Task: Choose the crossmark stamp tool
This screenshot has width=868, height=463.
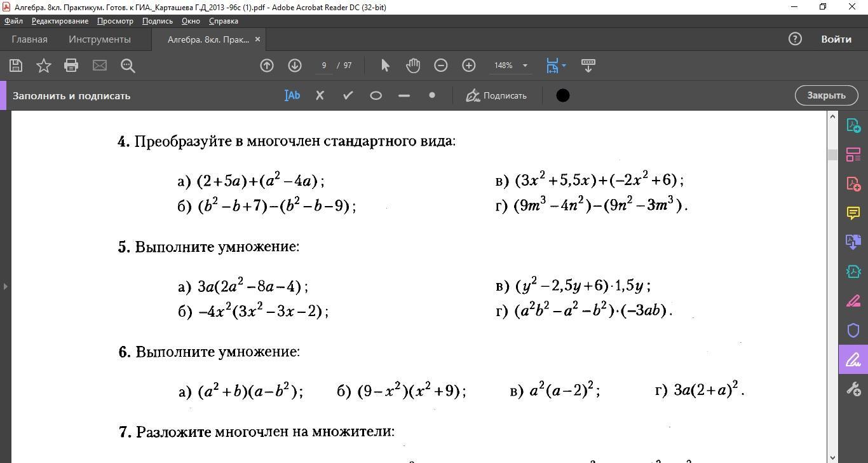Action: pyautogui.click(x=320, y=95)
